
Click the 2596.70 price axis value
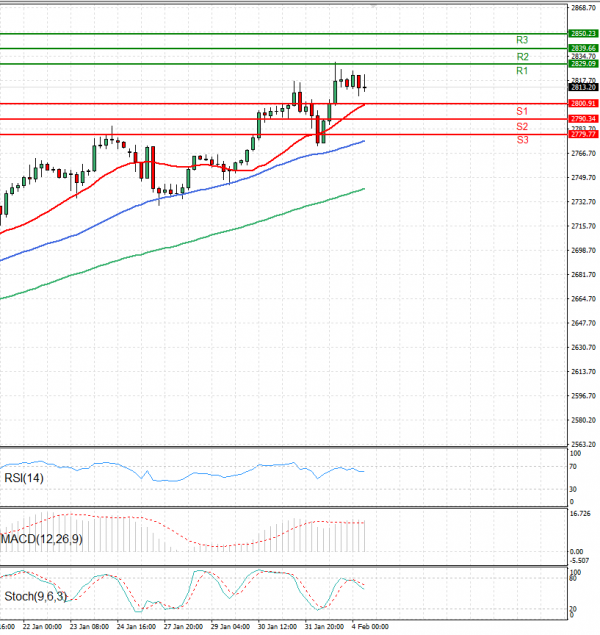click(x=583, y=396)
